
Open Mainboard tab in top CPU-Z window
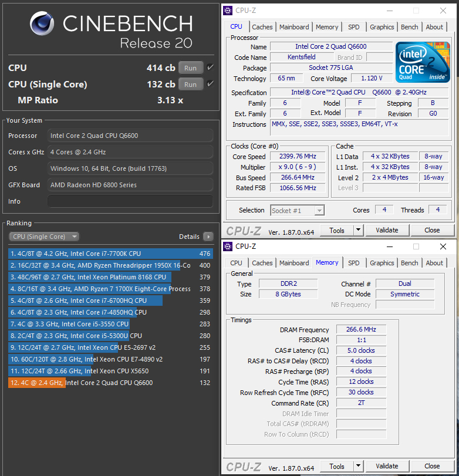[x=294, y=27]
